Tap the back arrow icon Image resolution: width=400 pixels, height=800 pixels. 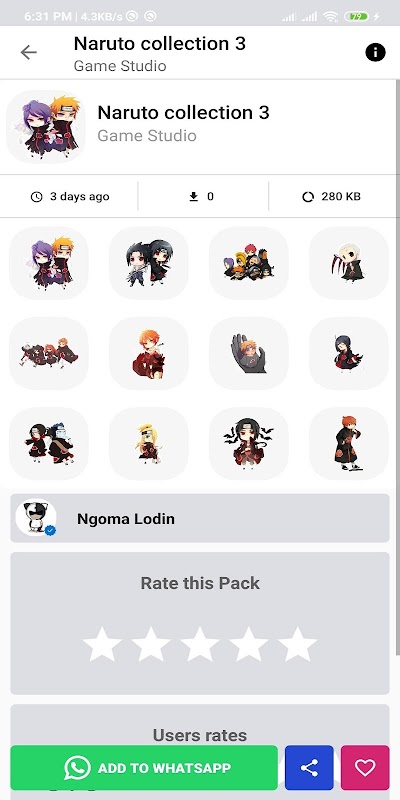(x=29, y=52)
